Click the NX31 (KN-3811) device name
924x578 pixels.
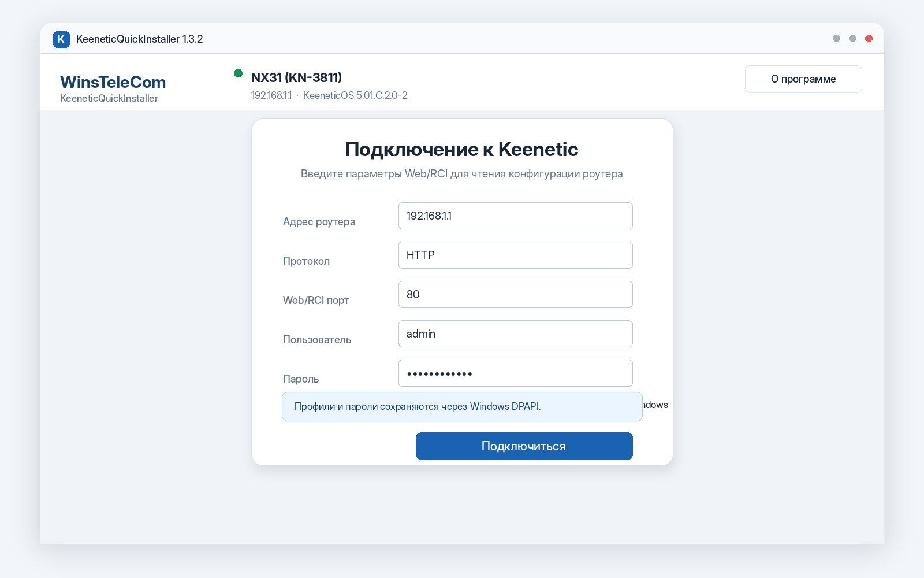click(296, 77)
